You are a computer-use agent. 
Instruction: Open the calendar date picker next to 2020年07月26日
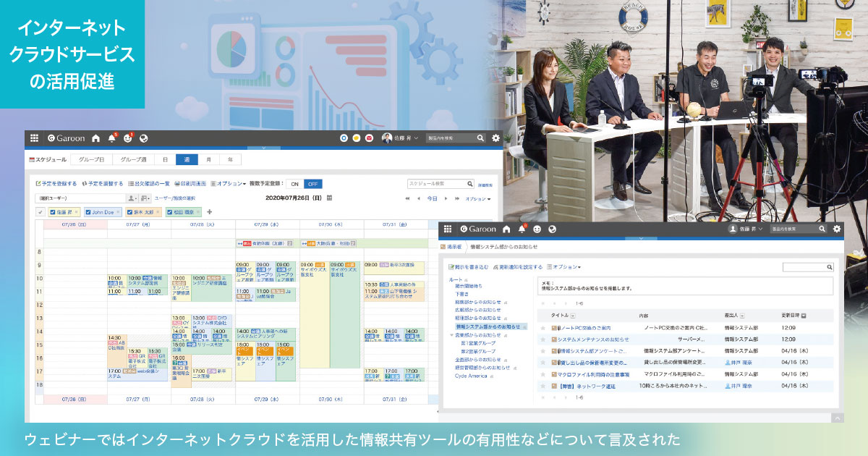[330, 198]
